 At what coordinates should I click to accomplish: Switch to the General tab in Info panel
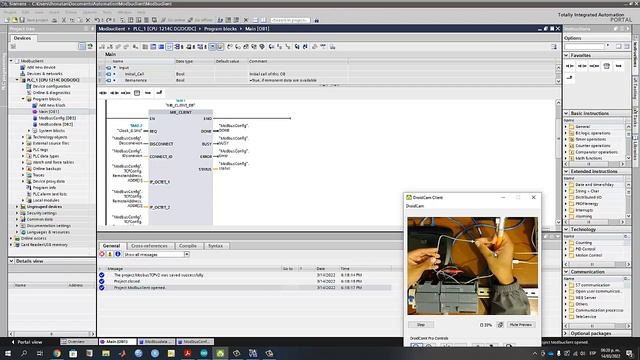point(111,246)
